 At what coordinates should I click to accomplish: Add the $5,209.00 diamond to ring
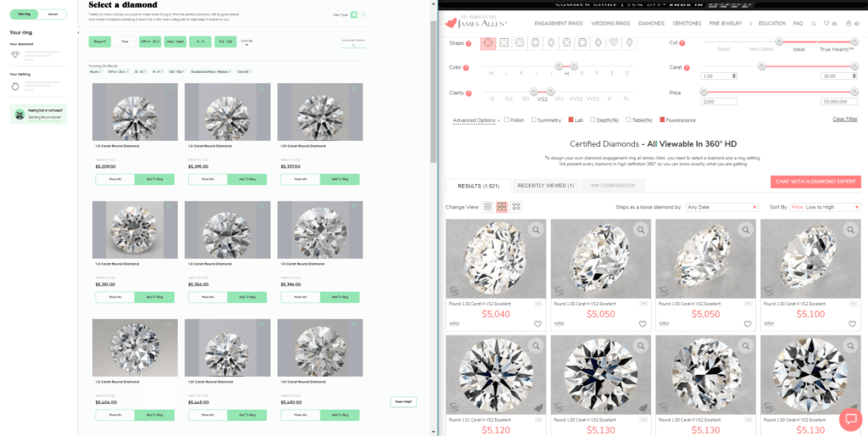pos(154,179)
